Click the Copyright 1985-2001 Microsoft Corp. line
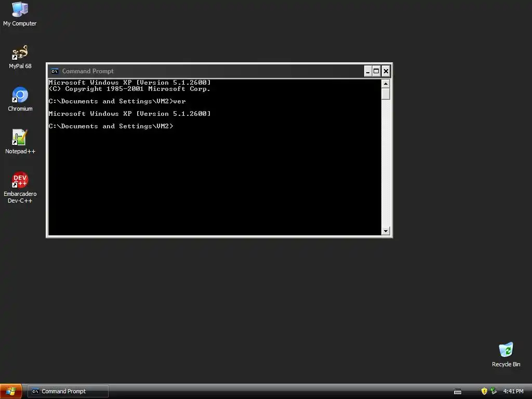Screen dimensions: 532x399 point(129,89)
